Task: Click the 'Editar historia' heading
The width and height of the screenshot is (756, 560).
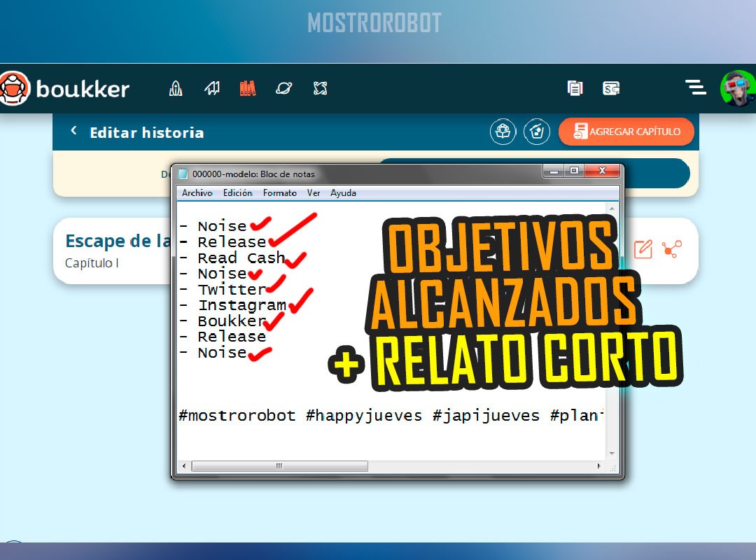Action: pyautogui.click(x=147, y=132)
